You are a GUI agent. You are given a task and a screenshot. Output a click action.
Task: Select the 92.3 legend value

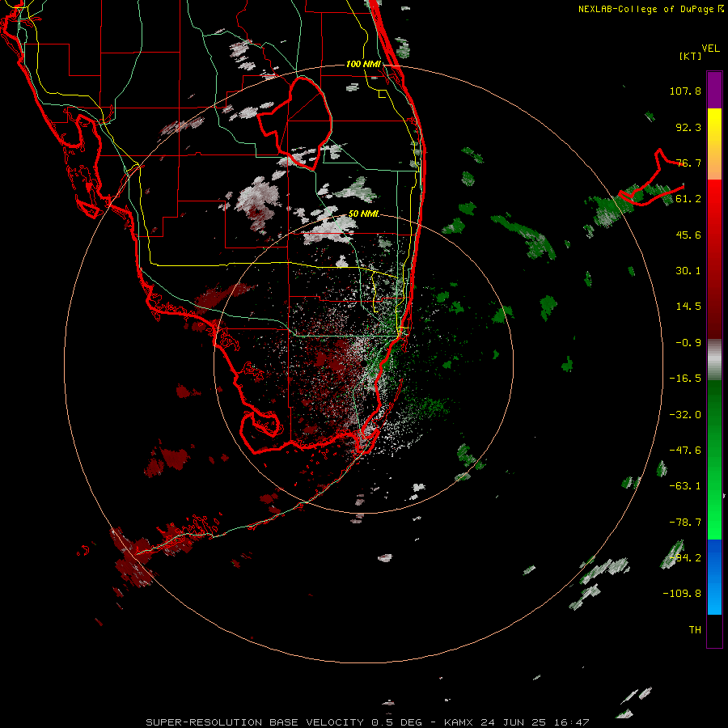(x=688, y=127)
